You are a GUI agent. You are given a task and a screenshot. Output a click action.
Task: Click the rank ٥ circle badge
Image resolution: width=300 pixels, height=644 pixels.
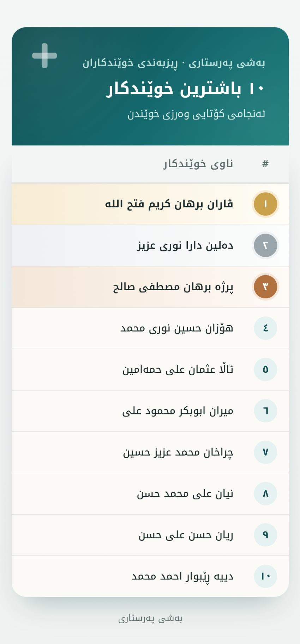click(265, 369)
